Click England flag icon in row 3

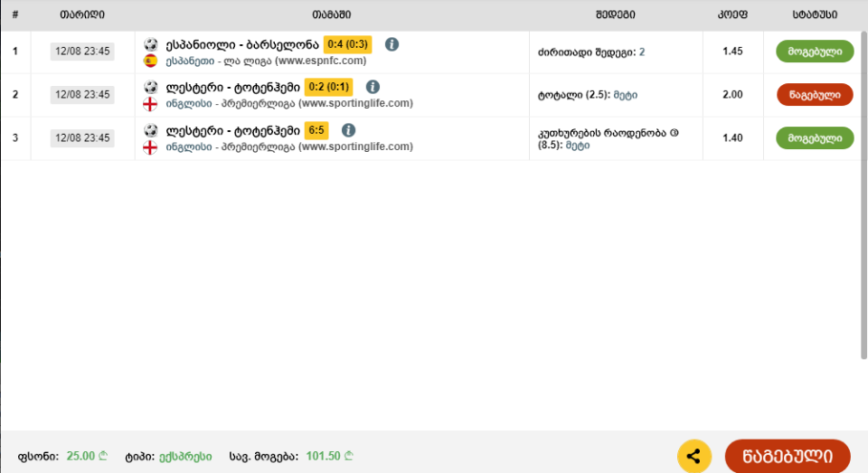pyautogui.click(x=150, y=147)
